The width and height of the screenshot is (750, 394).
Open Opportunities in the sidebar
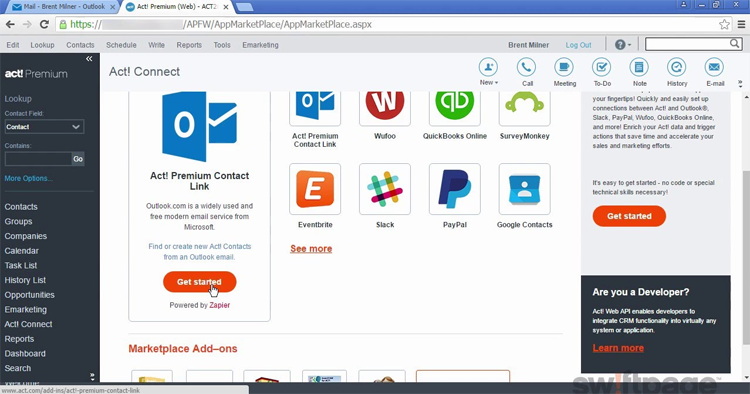tap(30, 295)
